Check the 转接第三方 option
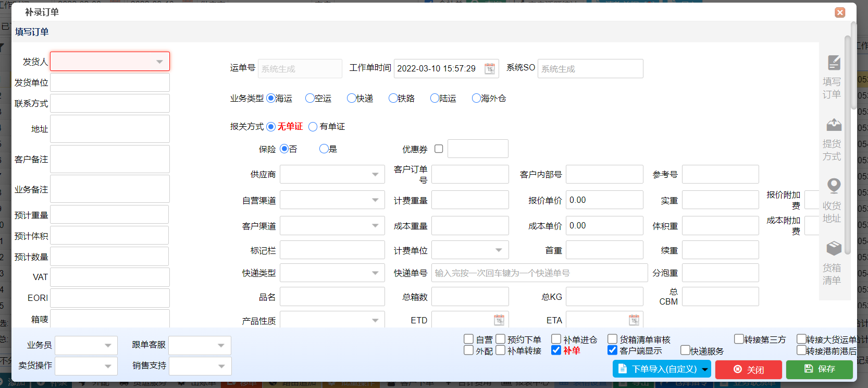Viewport: 868px width, 388px height. point(739,339)
